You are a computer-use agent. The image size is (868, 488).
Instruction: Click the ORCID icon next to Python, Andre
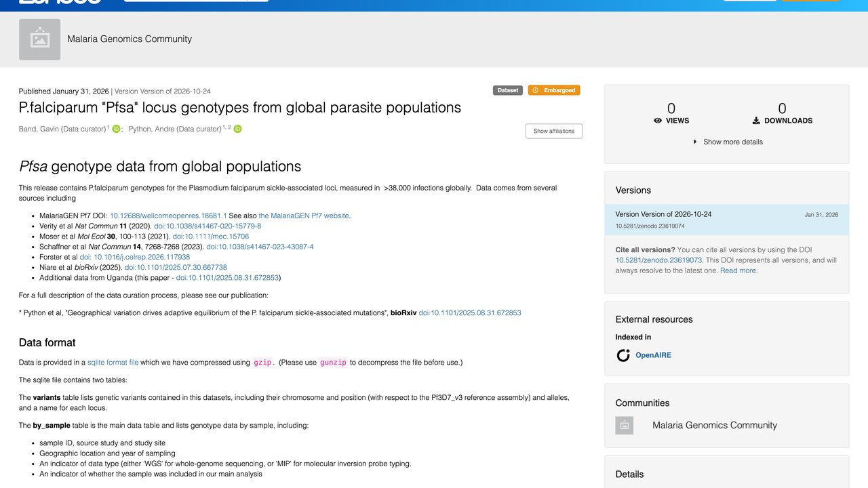click(237, 129)
